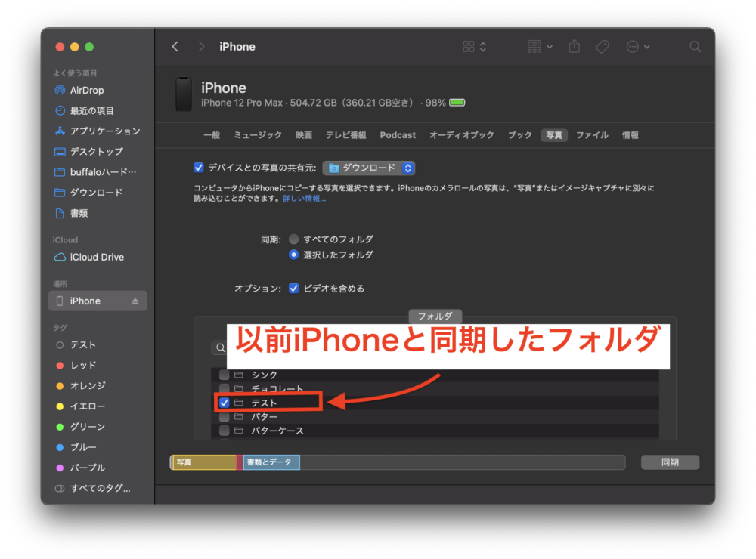Check the バター folder checkbox
Image resolution: width=756 pixels, height=559 pixels.
pos(225,416)
